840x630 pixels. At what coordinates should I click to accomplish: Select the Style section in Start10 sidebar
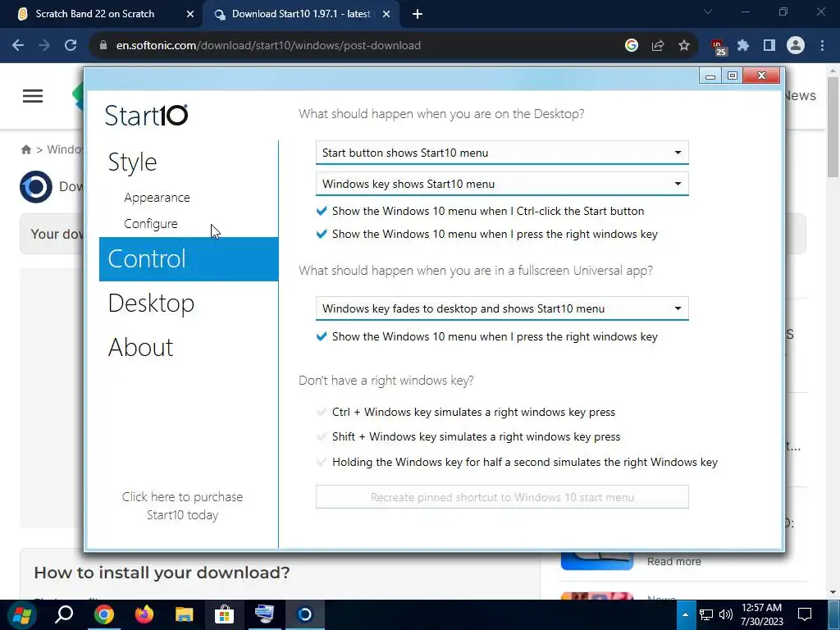pos(132,162)
